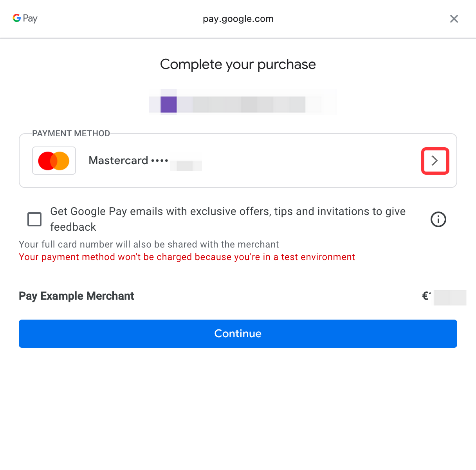Click the purple account avatar square

pyautogui.click(x=169, y=105)
